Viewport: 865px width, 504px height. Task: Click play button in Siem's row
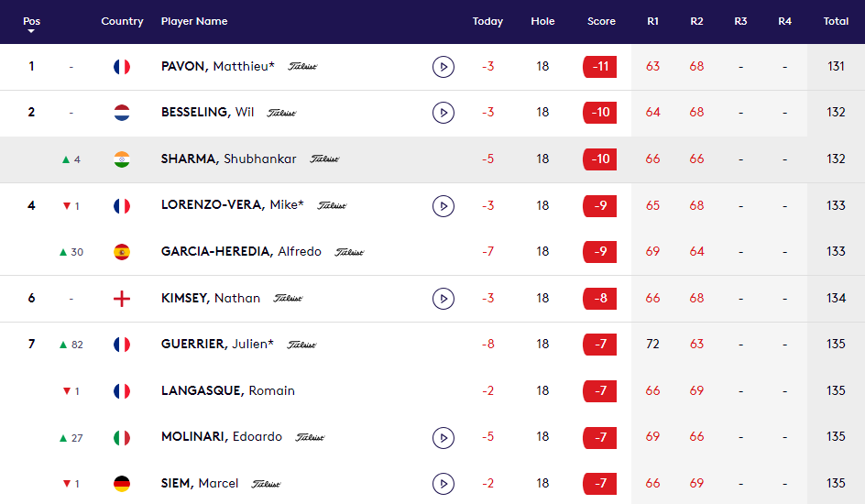pos(443,484)
